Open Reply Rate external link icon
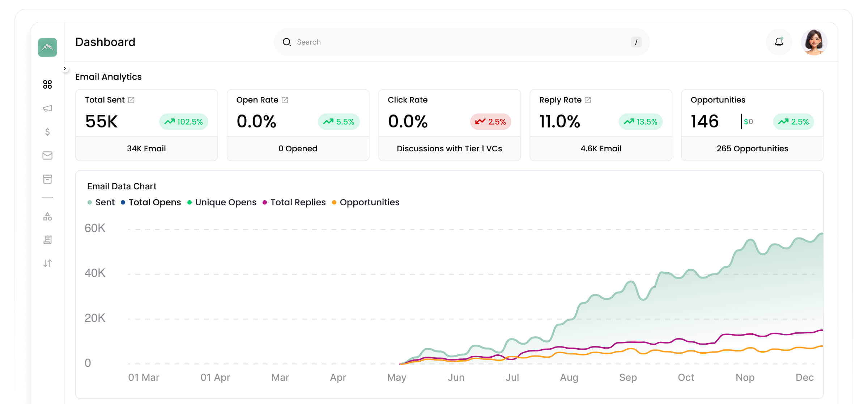Image resolution: width=868 pixels, height=404 pixels. pos(588,100)
